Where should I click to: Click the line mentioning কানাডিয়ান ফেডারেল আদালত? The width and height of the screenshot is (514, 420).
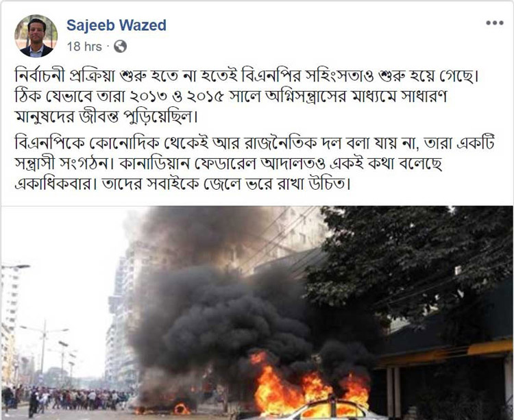(x=229, y=164)
